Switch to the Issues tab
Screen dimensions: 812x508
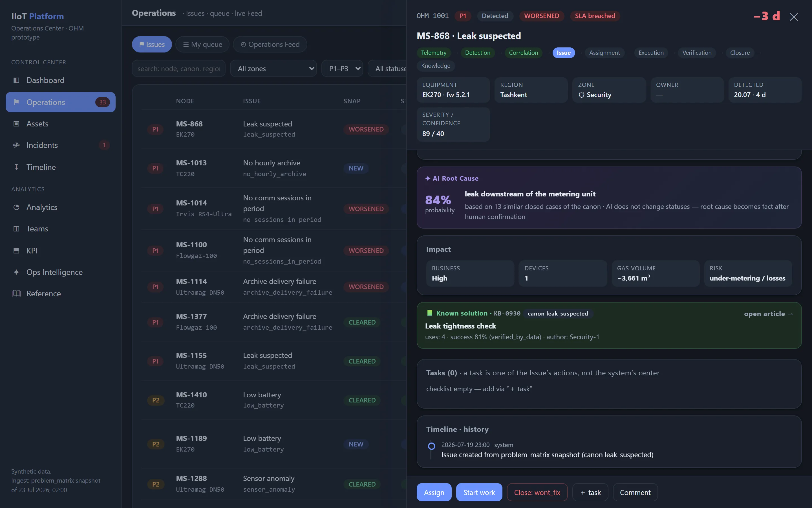[x=152, y=44]
